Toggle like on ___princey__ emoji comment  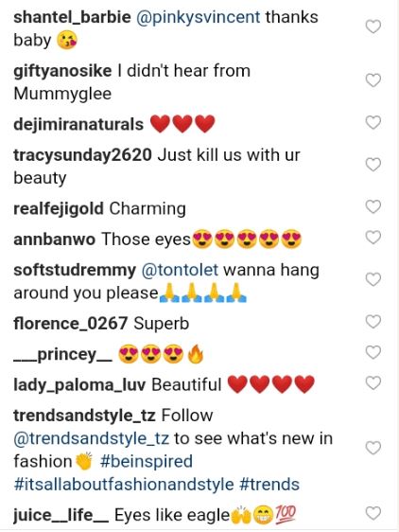pos(373,352)
